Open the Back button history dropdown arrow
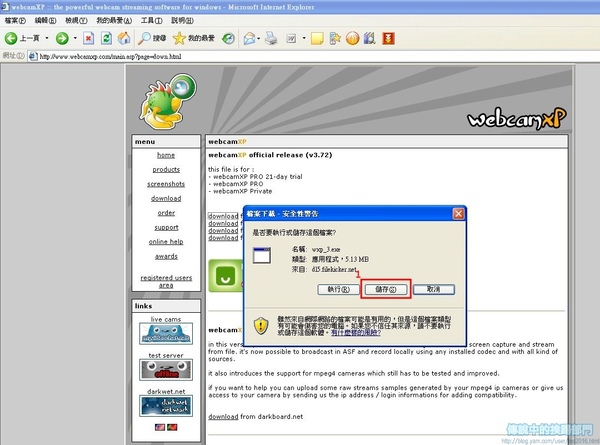This screenshot has height=445, width=600. click(x=47, y=38)
